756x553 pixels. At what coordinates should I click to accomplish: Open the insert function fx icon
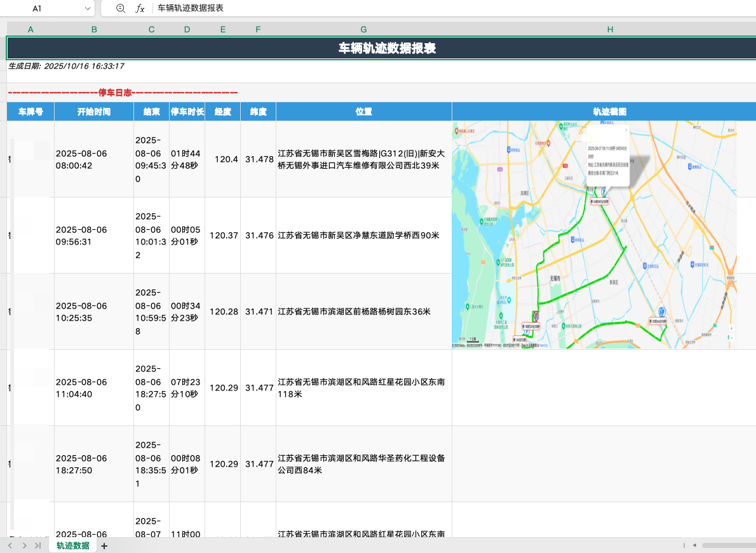[140, 8]
